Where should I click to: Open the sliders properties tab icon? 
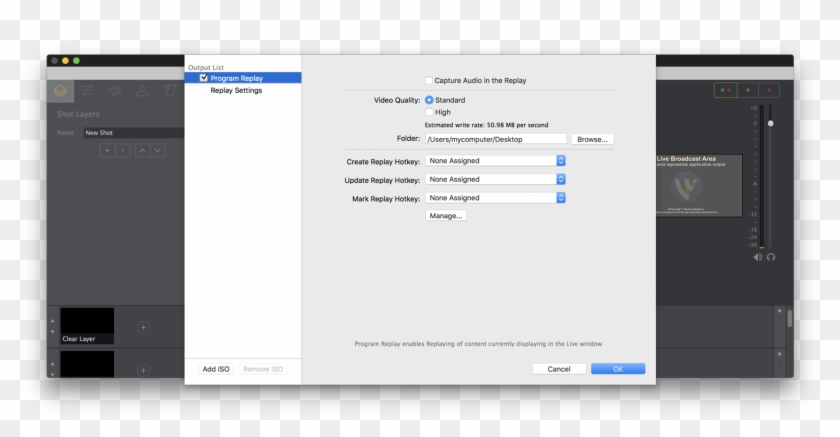[87, 91]
